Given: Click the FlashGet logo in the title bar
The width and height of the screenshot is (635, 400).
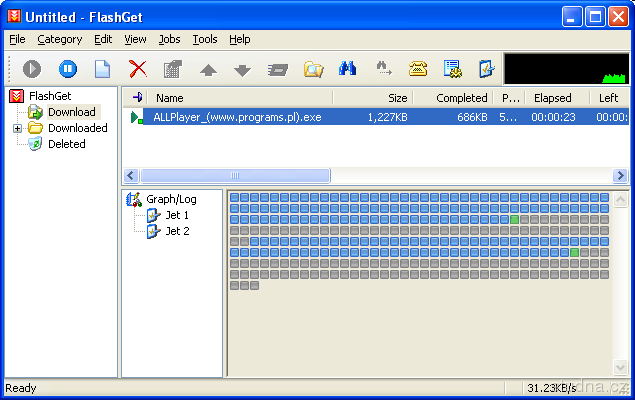Looking at the screenshot, I should [x=15, y=17].
